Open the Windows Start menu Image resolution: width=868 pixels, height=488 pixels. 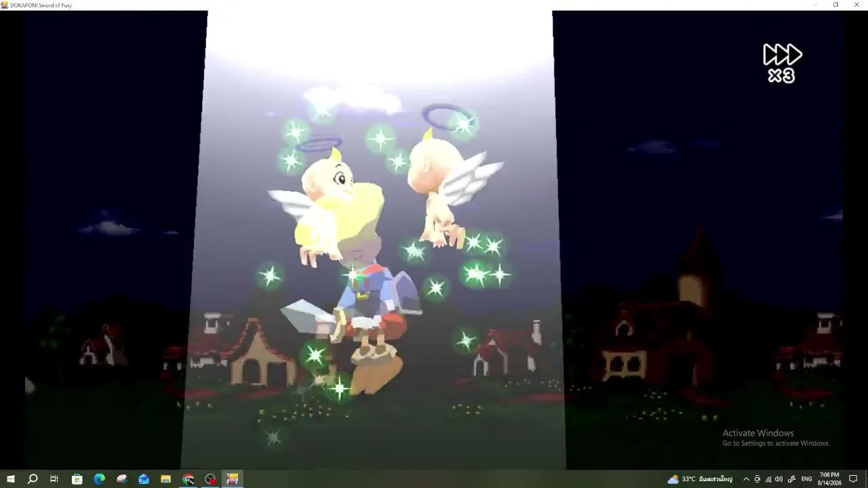click(11, 479)
